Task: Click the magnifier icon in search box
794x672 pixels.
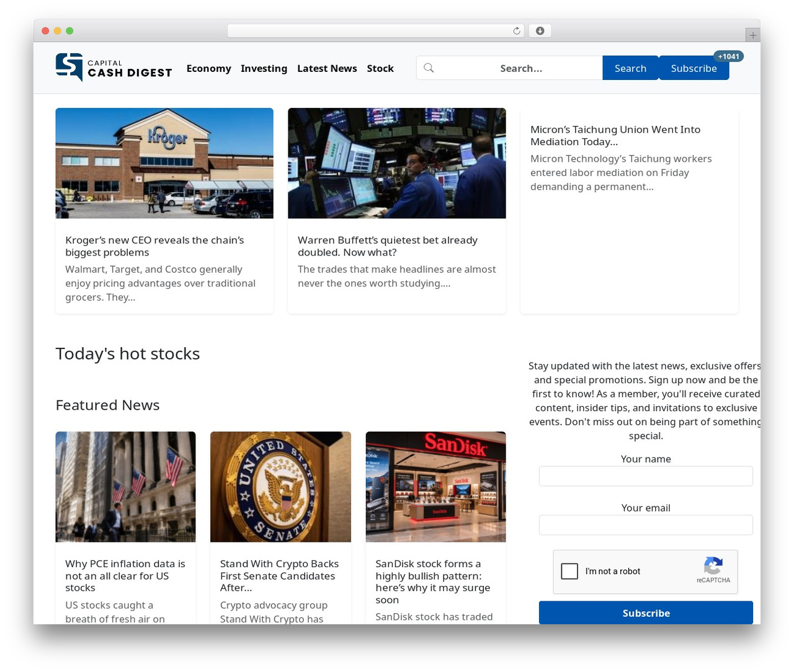Action: tap(429, 68)
